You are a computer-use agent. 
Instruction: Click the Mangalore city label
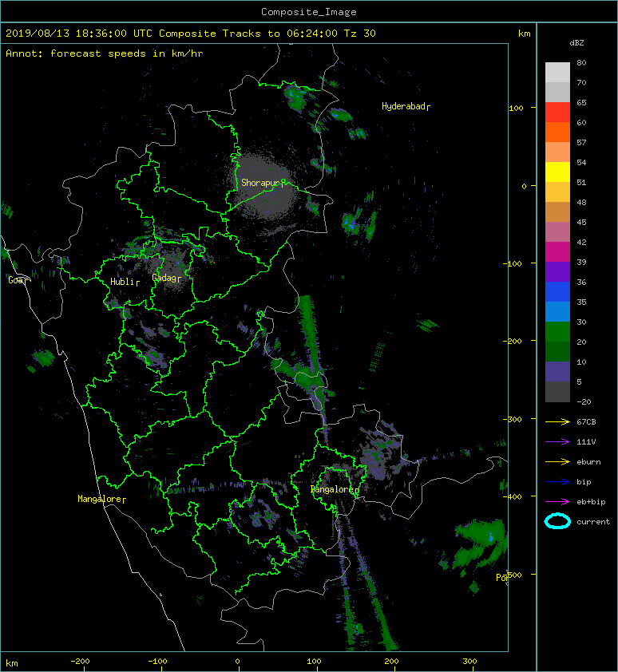point(101,499)
